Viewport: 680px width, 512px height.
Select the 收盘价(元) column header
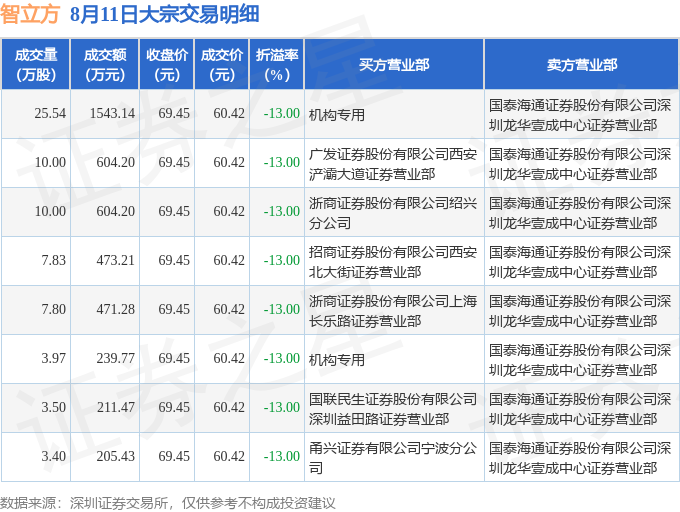coord(167,64)
